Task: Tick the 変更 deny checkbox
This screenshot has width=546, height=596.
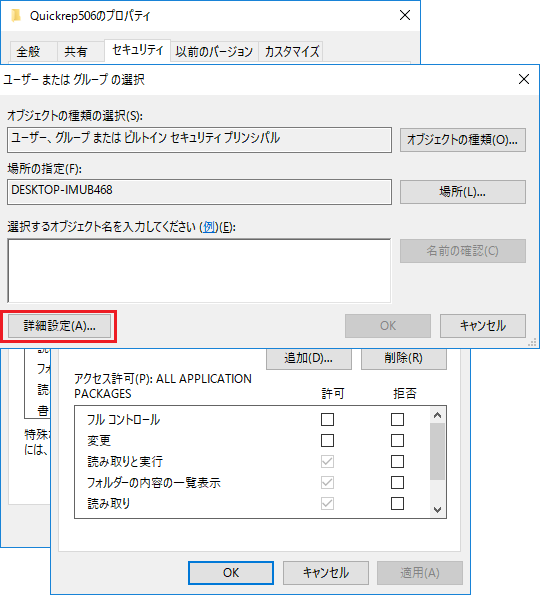Action: tap(397, 441)
